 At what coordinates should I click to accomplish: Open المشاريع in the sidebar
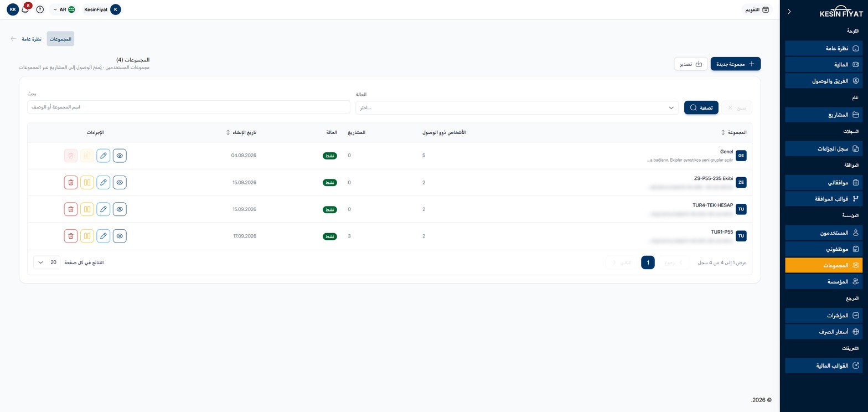(x=824, y=115)
